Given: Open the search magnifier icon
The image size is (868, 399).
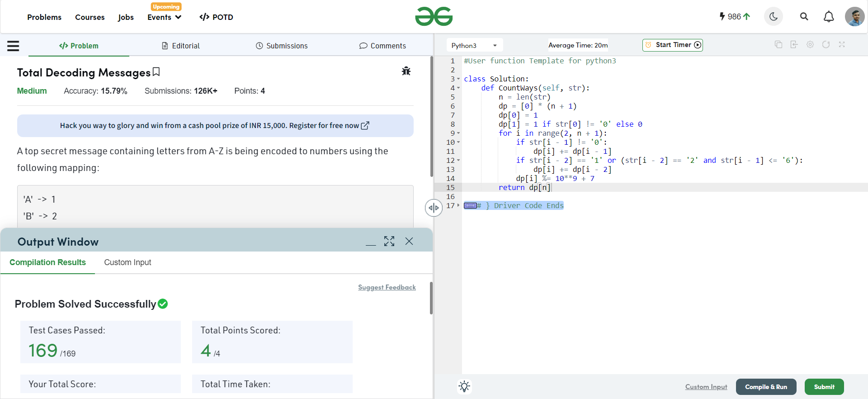Looking at the screenshot, I should (804, 17).
